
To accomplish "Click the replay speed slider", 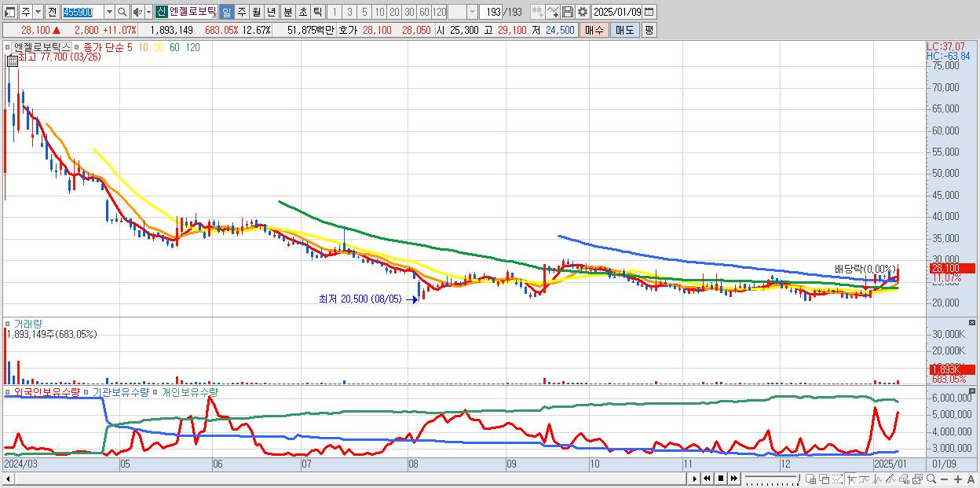I will click(773, 479).
